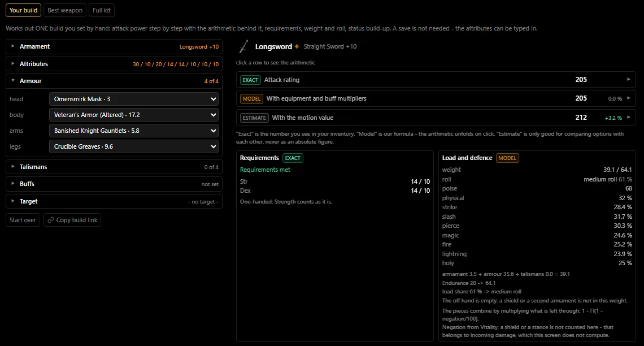
Task: Open the Best weapon tab
Action: click(x=65, y=10)
